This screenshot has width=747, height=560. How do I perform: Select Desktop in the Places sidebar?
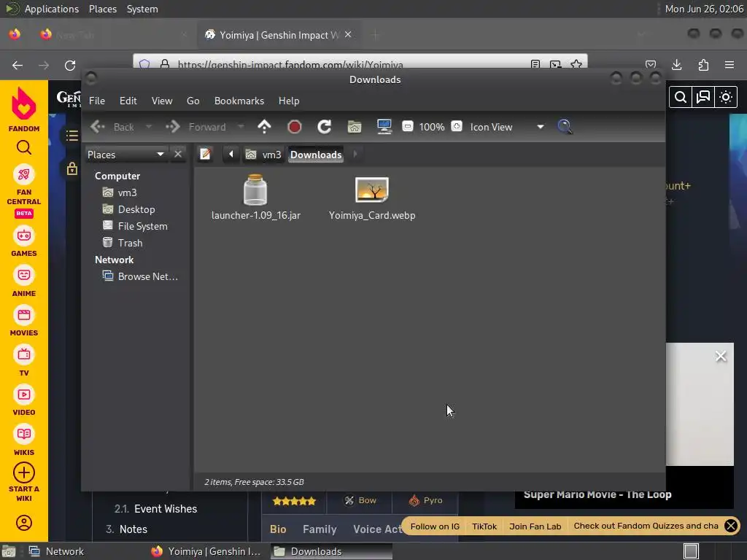coord(128,209)
